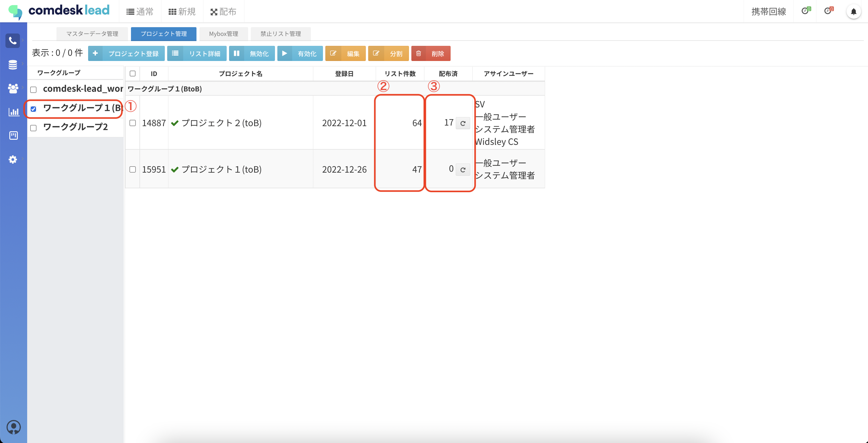The image size is (868, 443).
Task: Switch to the Mybox管理 tab
Action: pyautogui.click(x=223, y=34)
